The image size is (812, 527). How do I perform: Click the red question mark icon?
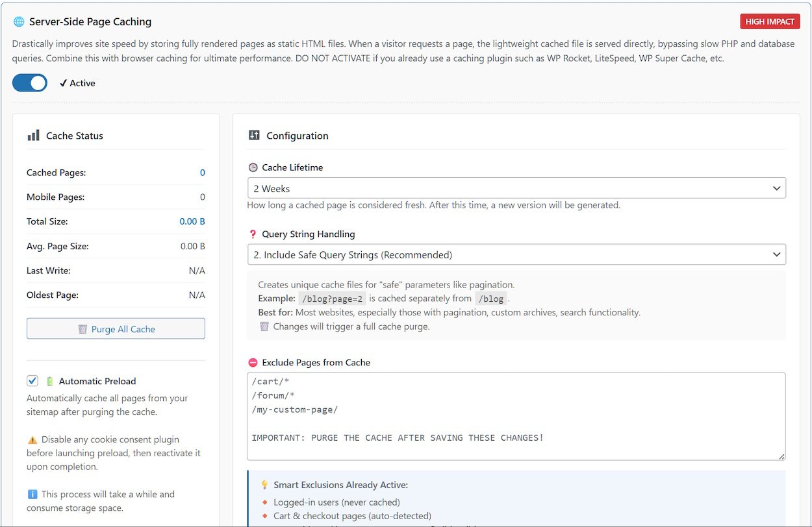point(253,234)
